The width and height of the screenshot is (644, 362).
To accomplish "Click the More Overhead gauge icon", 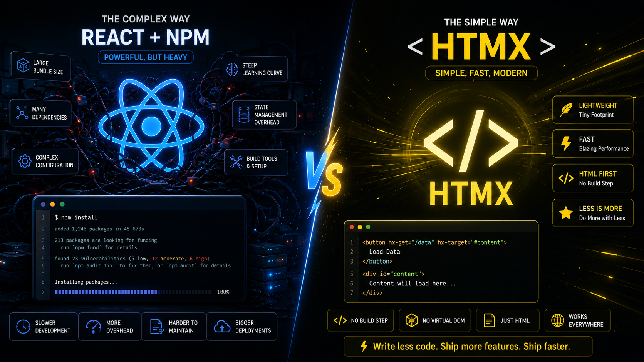I will pos(94,327).
